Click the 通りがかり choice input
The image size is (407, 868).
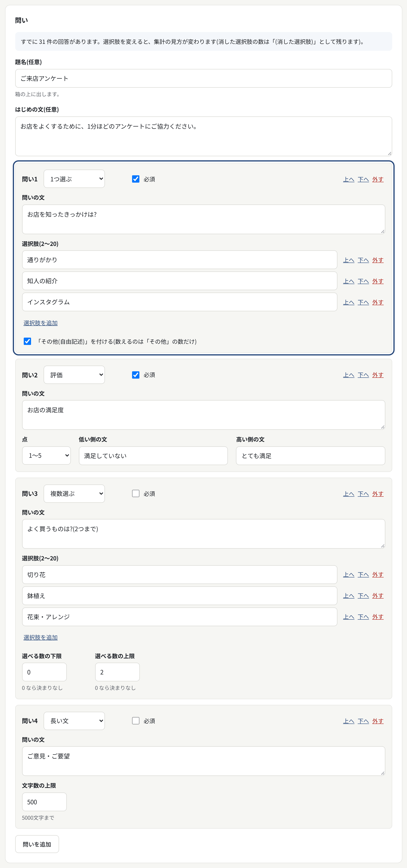click(180, 260)
